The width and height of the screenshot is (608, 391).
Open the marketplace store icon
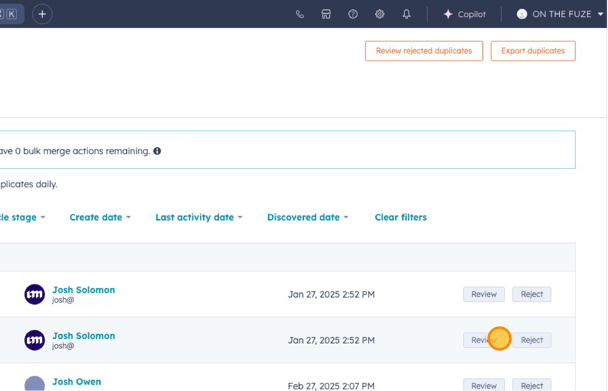click(x=326, y=14)
